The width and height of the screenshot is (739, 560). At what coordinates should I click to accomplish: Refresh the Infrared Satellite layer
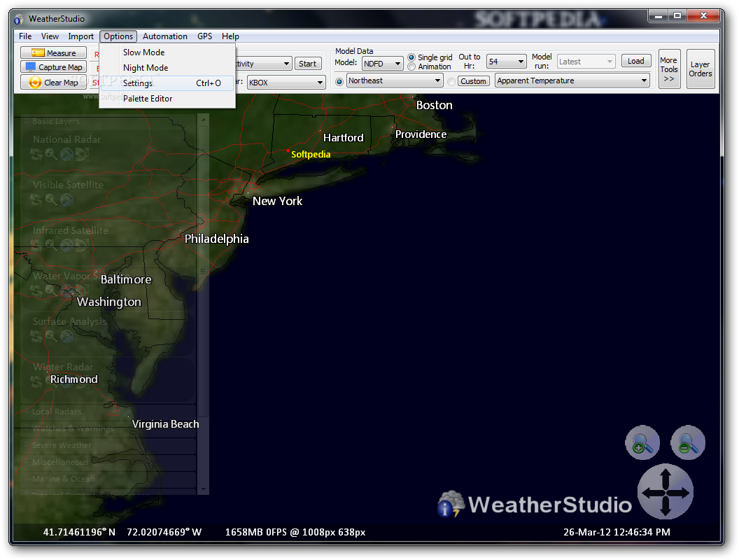[36, 245]
